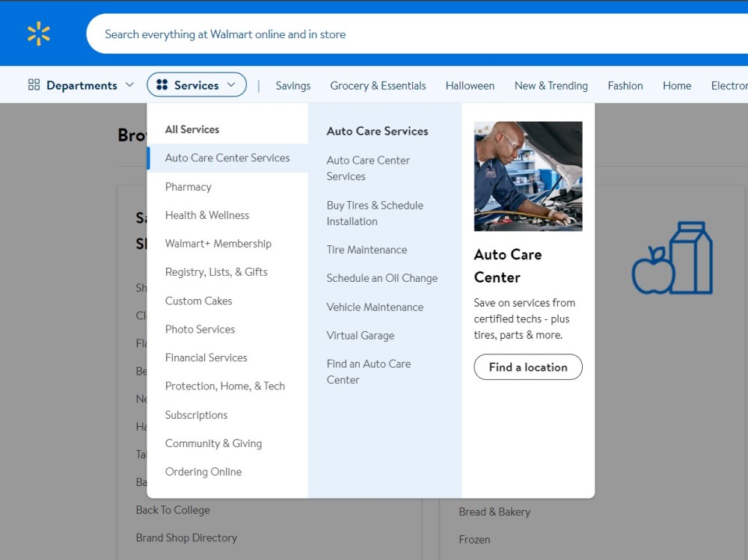Select Registry, Lists, & Gifts category

[x=216, y=272]
